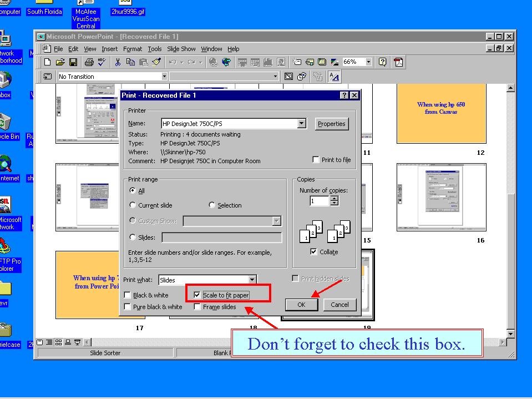Open the Format menu
The width and height of the screenshot is (532, 399).
tap(133, 49)
